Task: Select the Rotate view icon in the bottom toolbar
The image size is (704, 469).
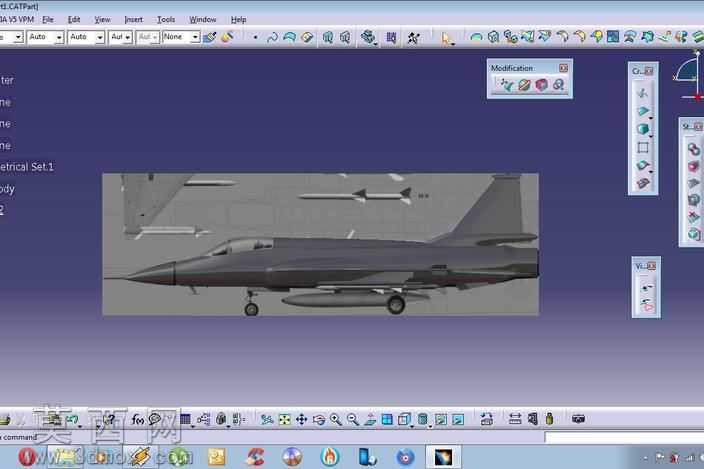Action: tap(318, 420)
